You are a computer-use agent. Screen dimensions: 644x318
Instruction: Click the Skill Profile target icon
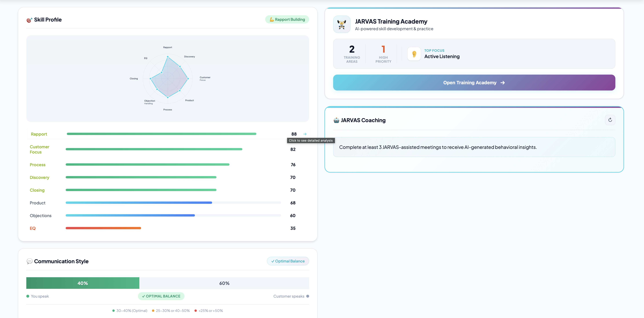(29, 20)
